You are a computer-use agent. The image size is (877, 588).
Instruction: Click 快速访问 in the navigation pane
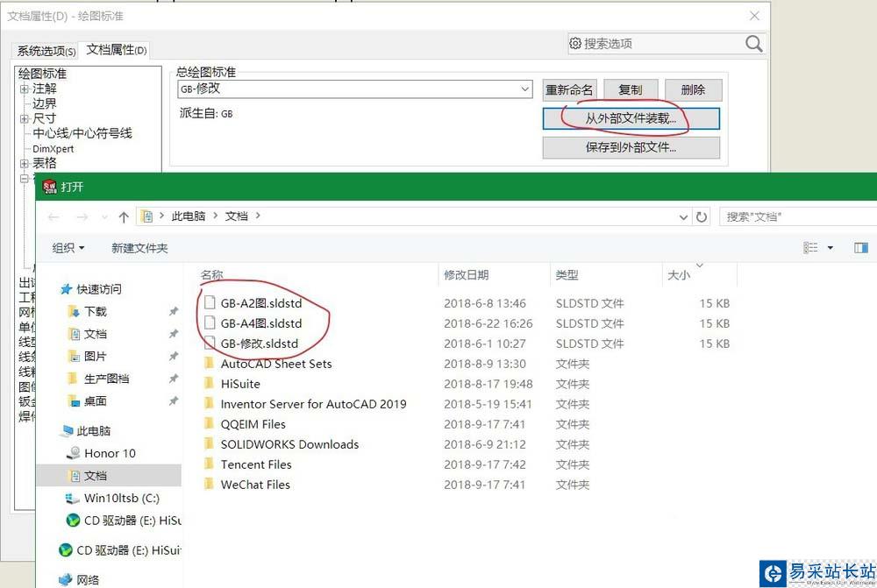(x=98, y=289)
